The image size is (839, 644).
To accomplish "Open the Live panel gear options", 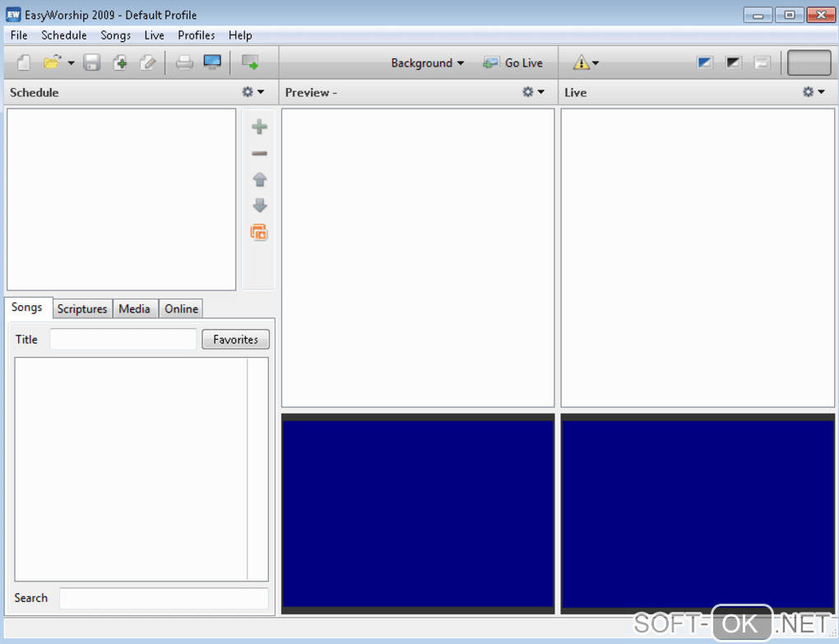I will pos(814,92).
